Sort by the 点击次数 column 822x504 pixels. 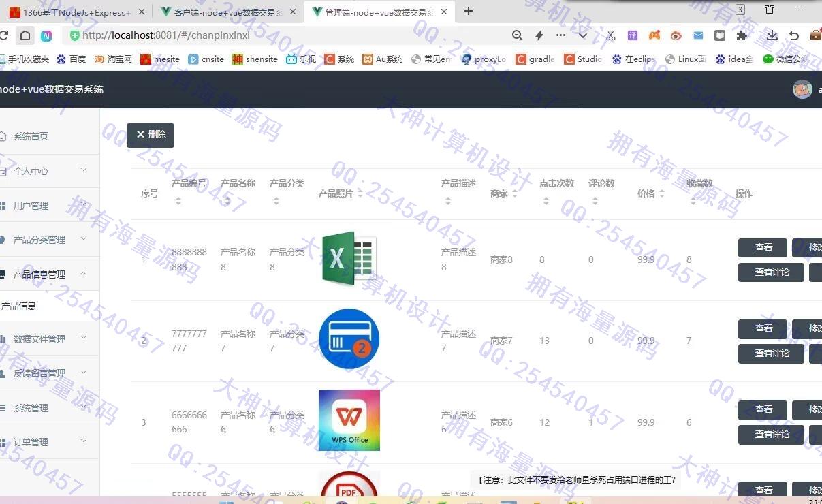[546, 201]
